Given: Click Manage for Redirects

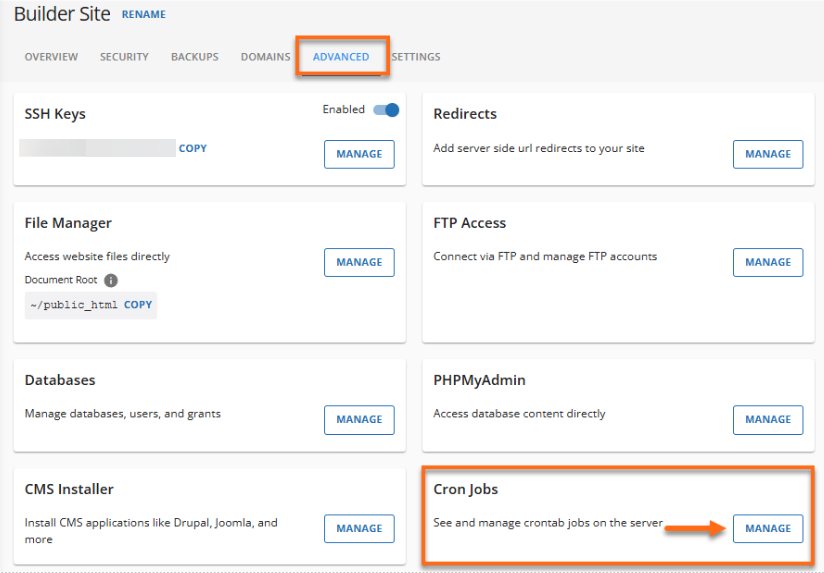Looking at the screenshot, I should [768, 154].
